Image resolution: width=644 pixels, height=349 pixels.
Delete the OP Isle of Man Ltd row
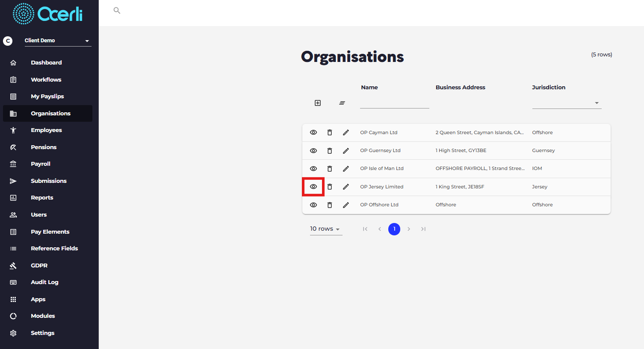coord(330,168)
